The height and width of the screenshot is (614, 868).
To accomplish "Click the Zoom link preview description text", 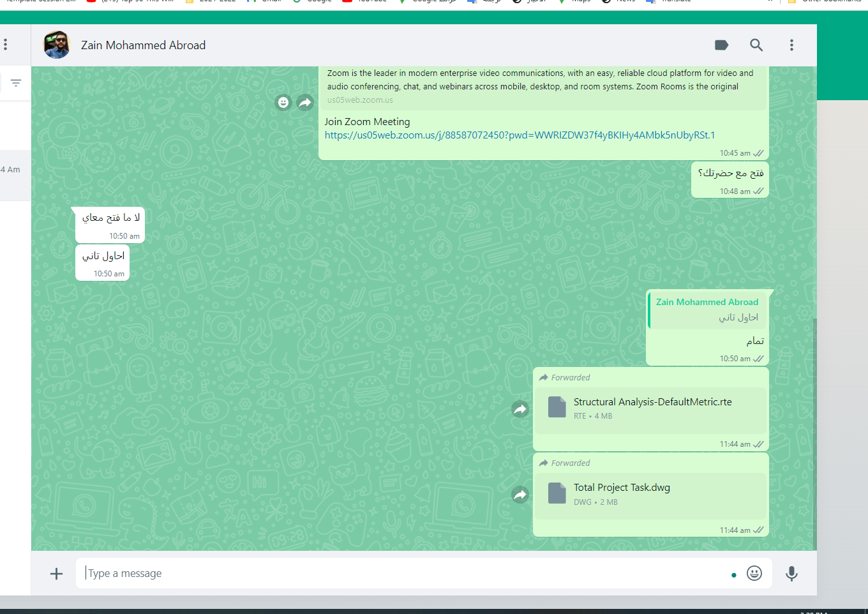I will 540,80.
